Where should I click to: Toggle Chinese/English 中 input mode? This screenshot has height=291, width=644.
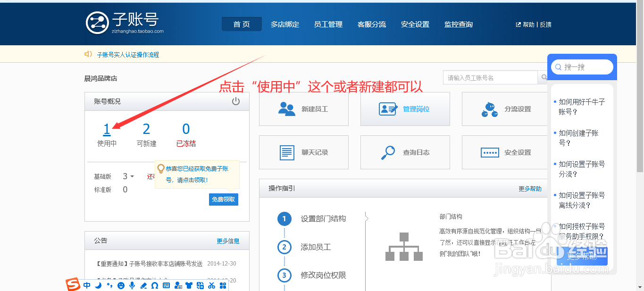click(87, 285)
